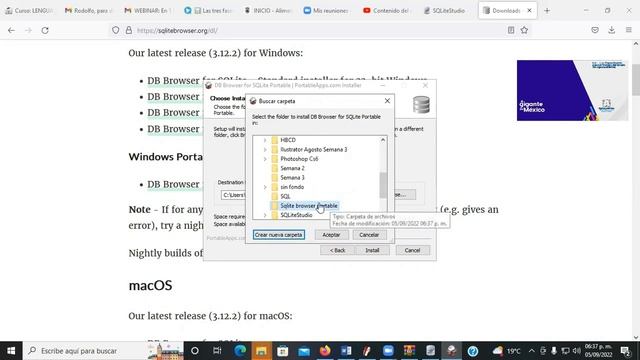Screen dimensions: 640x360
Task: Open Zoom from the taskbar
Action: pyautogui.click(x=388, y=351)
